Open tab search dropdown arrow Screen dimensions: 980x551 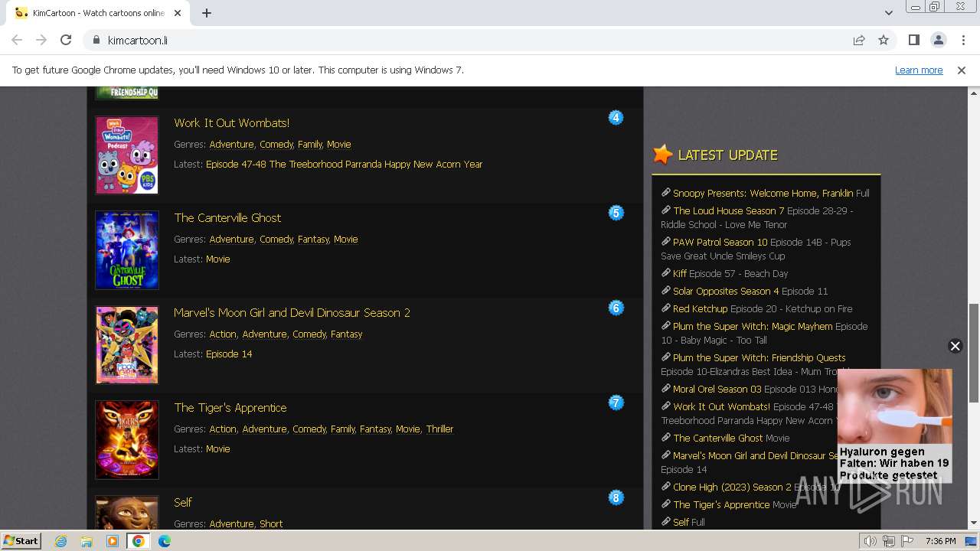click(888, 13)
